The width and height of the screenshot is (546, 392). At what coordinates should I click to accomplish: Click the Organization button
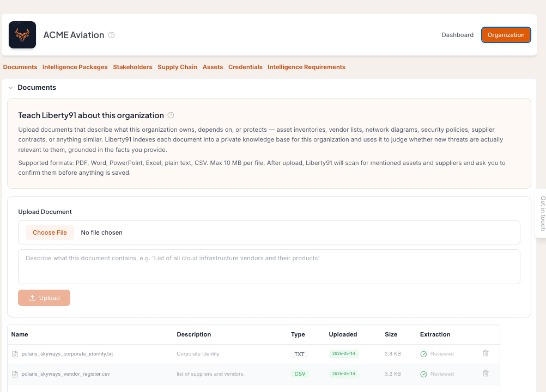[x=506, y=35]
